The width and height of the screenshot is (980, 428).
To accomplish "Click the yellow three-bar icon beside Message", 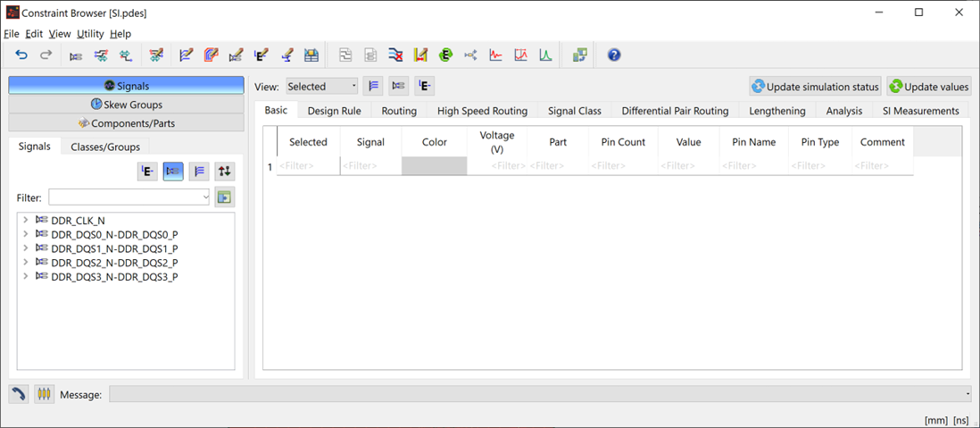I will point(44,394).
